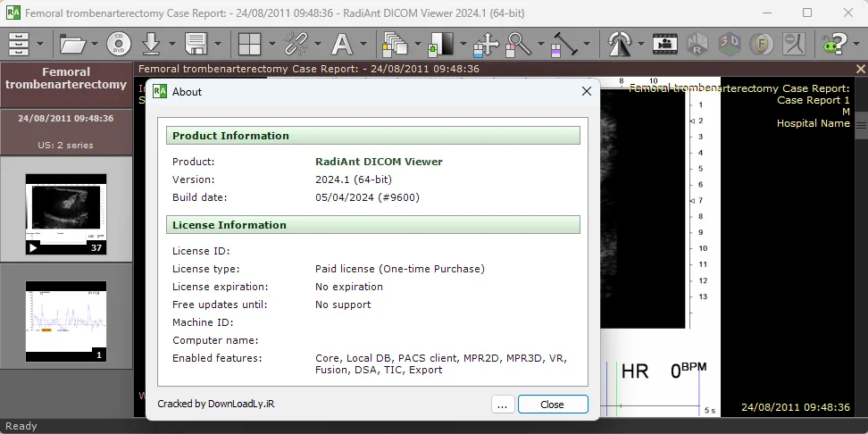Open the CD/DVD import icon
Image resolution: width=868 pixels, height=434 pixels.
tap(119, 44)
